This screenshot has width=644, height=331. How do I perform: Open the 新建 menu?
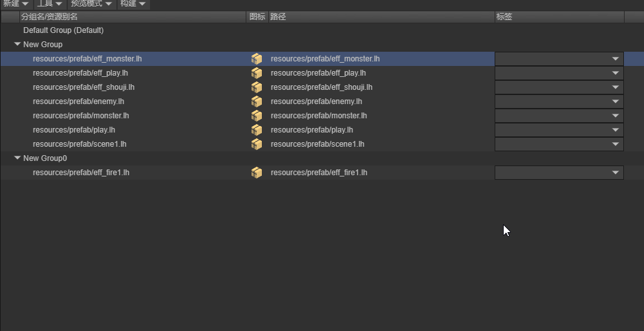tap(16, 4)
